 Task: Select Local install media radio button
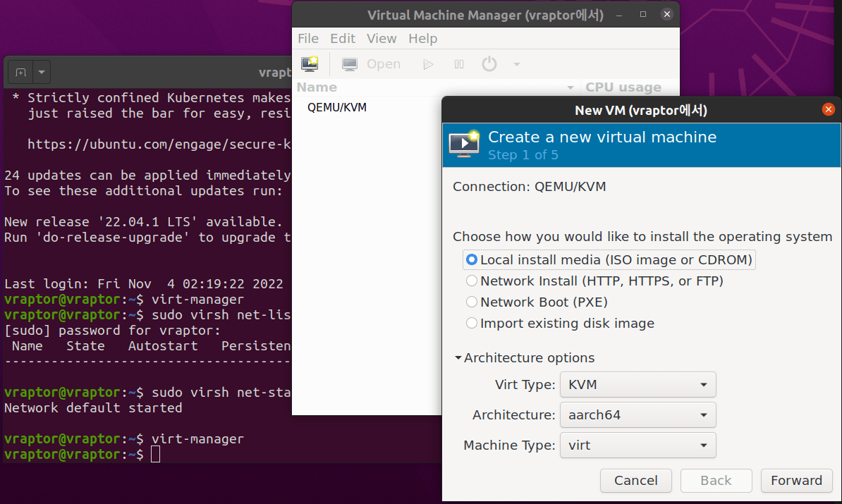pos(472,260)
